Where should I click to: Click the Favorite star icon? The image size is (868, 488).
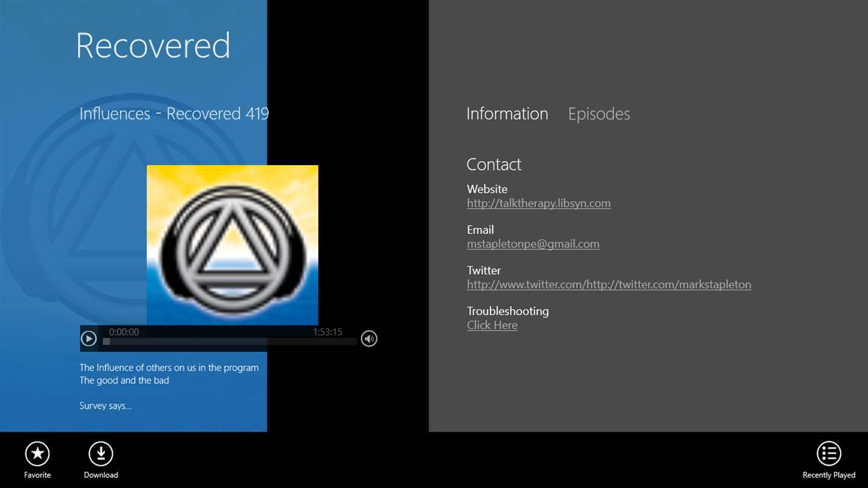click(x=37, y=454)
